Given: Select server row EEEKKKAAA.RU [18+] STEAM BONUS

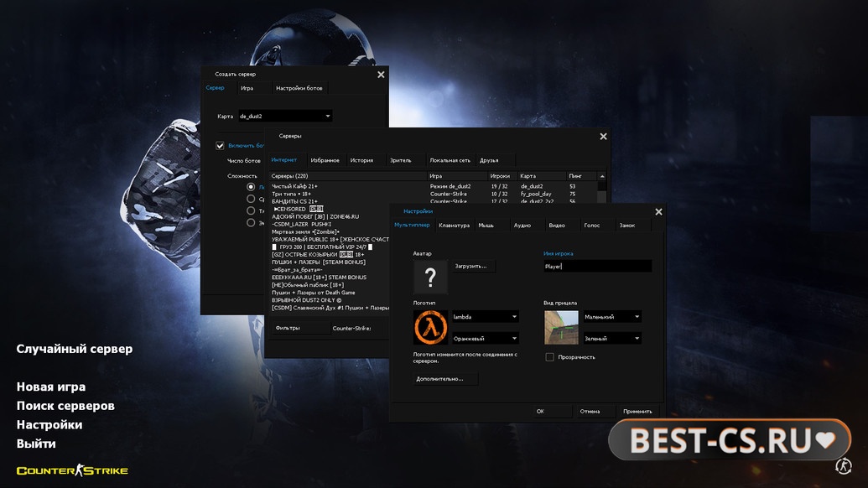Looking at the screenshot, I should pyautogui.click(x=330, y=278).
